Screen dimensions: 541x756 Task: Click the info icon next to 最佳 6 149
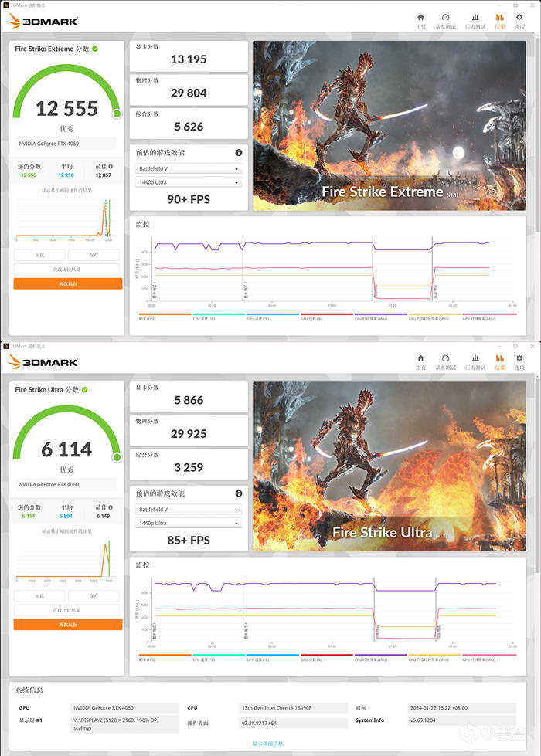[x=111, y=507]
